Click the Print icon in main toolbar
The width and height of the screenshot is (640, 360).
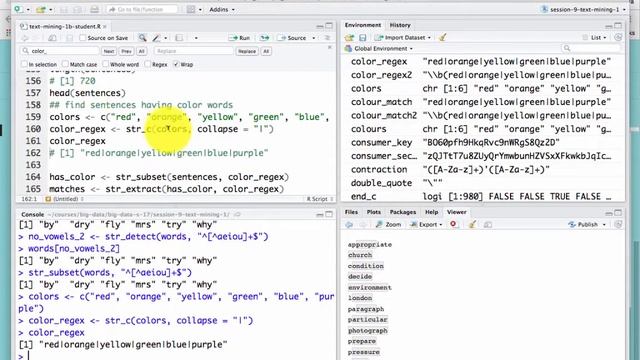coord(94,9)
